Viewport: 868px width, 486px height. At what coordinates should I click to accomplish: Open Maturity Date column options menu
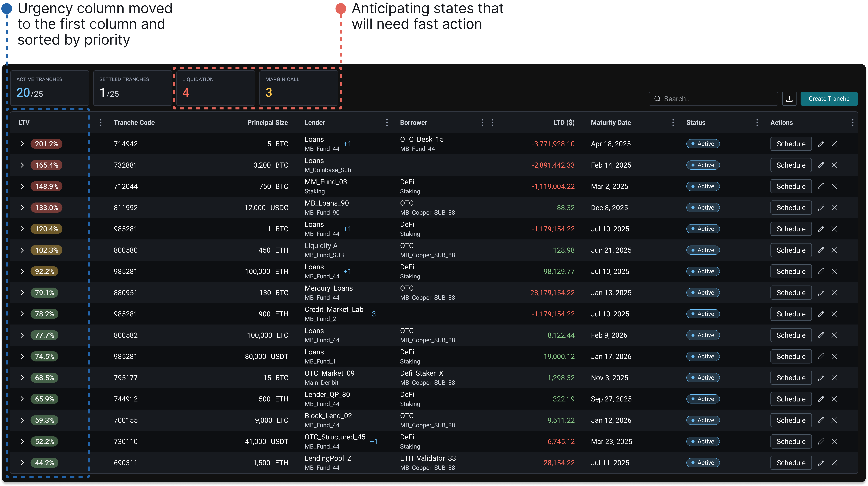click(673, 123)
